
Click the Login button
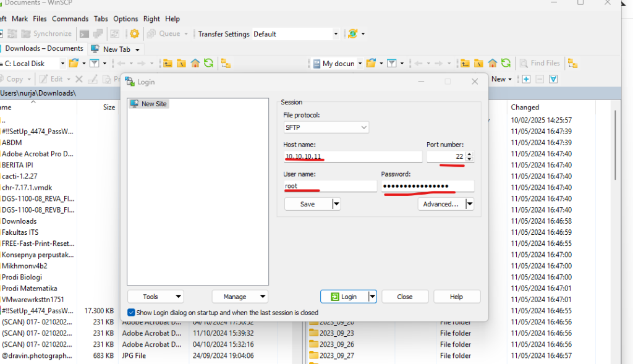point(344,297)
